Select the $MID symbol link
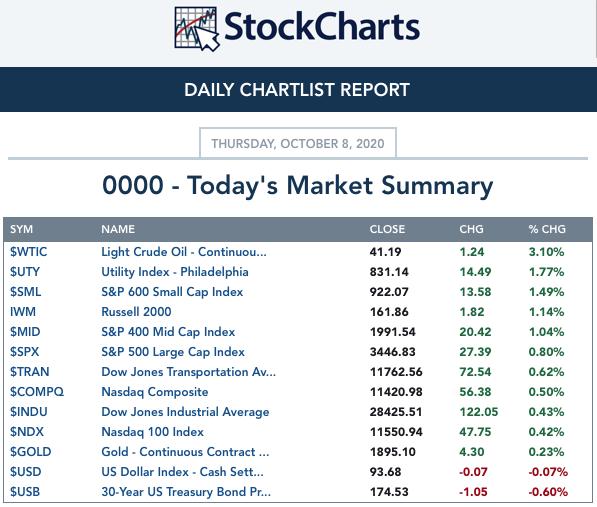This screenshot has width=597, height=507. (x=25, y=332)
